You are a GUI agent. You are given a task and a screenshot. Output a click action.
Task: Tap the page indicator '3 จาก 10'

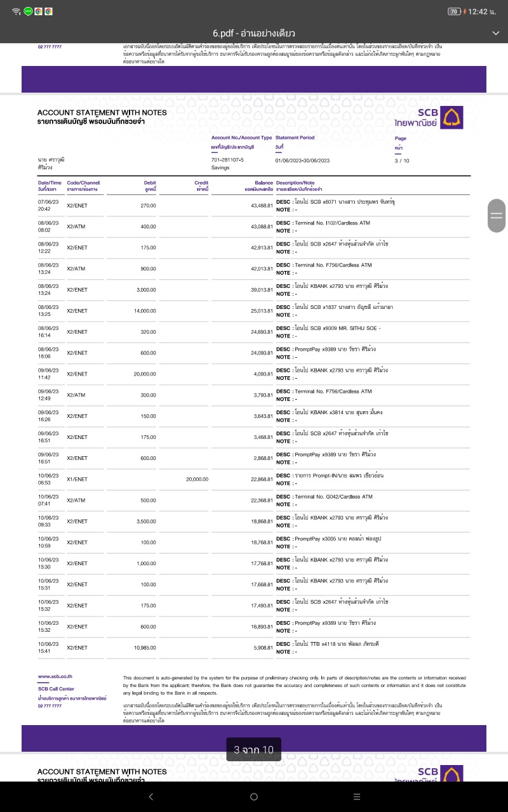253,750
